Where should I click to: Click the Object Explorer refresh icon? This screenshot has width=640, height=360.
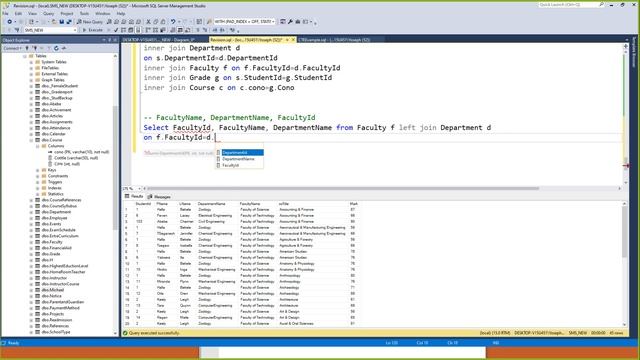pos(56,48)
